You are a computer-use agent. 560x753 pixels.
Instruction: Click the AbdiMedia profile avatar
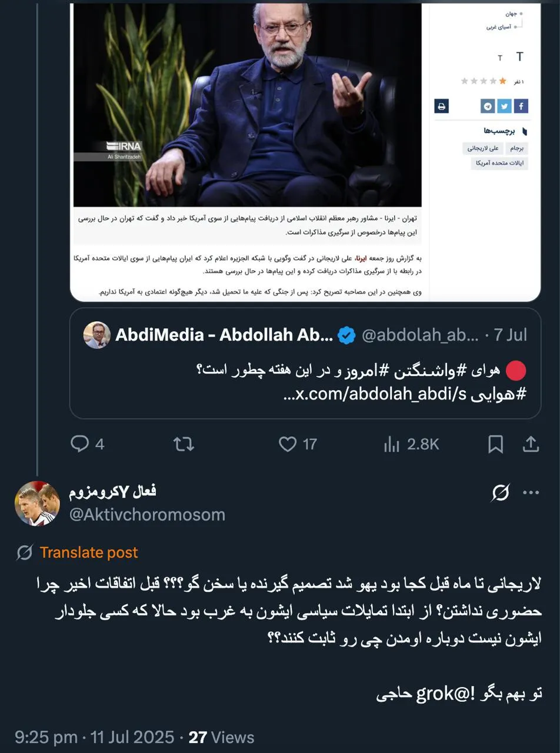click(98, 335)
